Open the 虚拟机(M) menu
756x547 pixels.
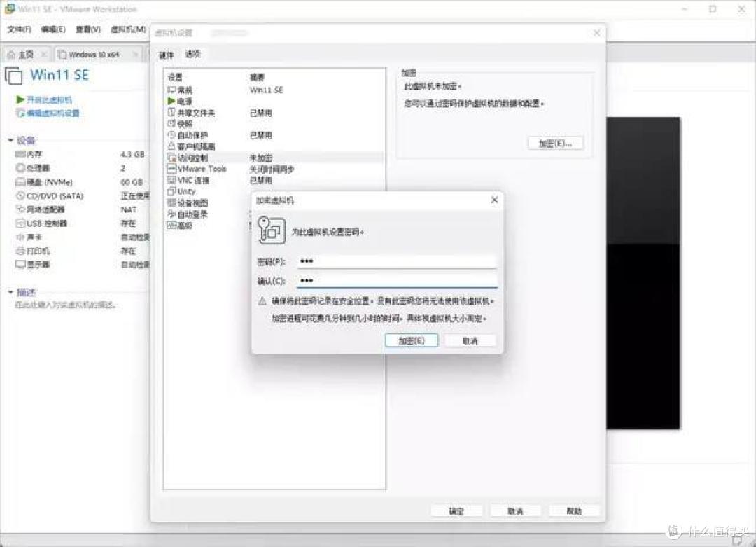[128, 29]
